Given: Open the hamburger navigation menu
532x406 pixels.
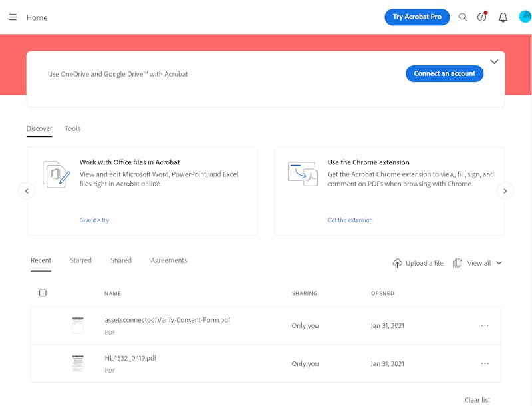Looking at the screenshot, I should pyautogui.click(x=13, y=17).
